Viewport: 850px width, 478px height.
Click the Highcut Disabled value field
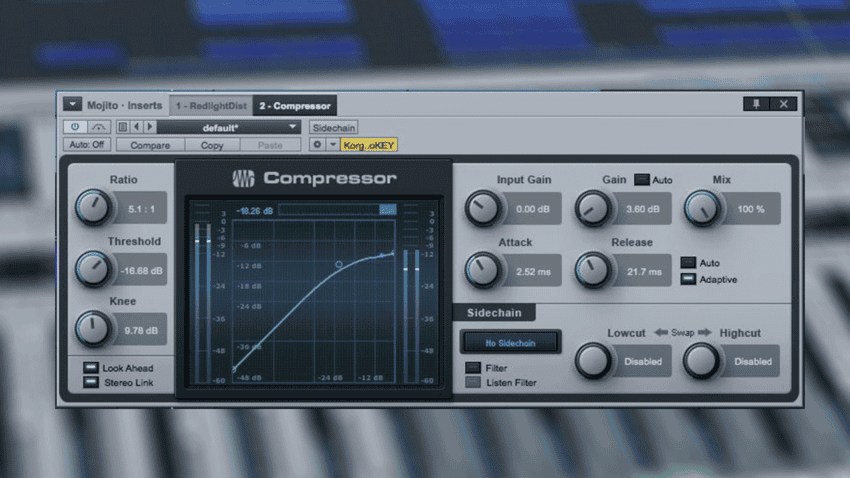752,361
